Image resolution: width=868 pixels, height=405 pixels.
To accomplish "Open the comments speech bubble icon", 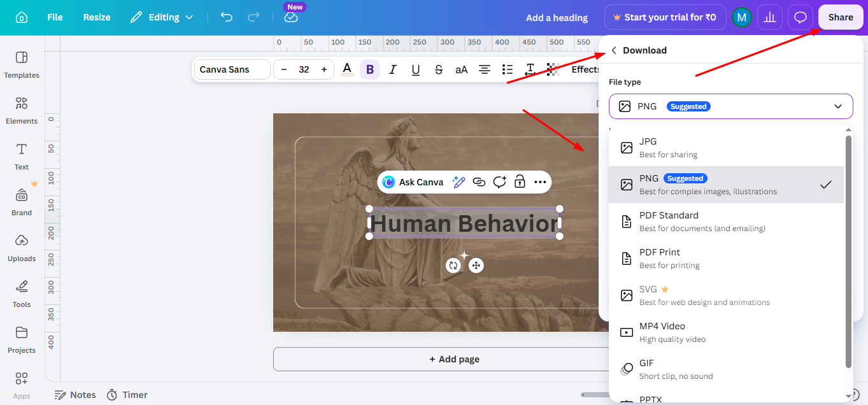I will click(x=800, y=17).
